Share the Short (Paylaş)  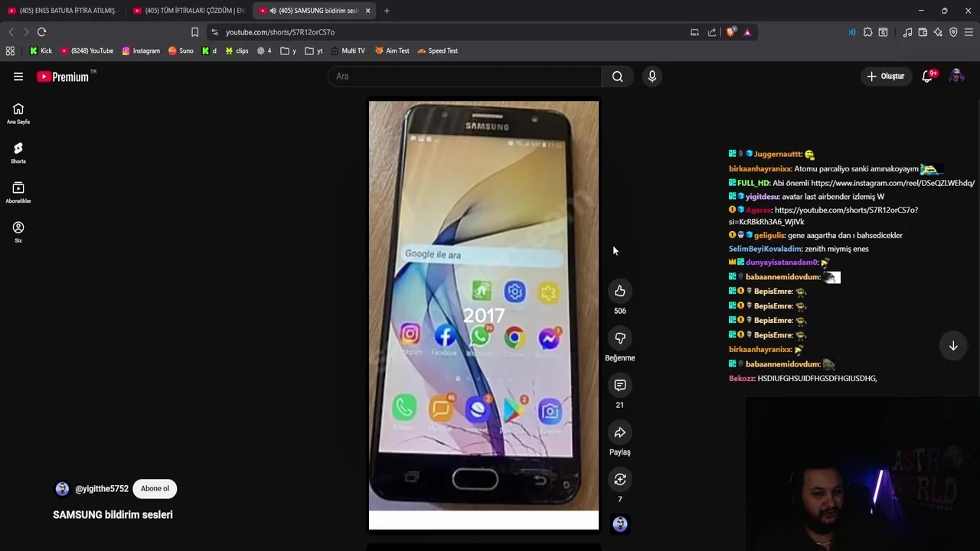tap(620, 432)
